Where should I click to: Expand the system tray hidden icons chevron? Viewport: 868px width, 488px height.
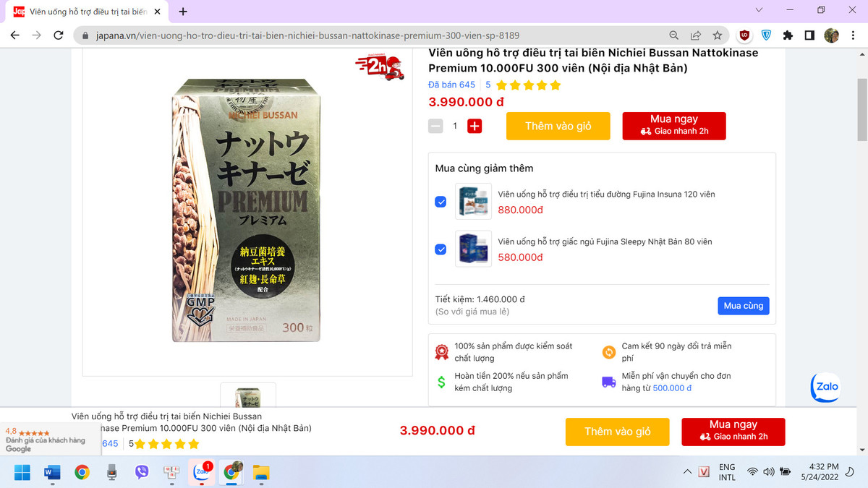(x=687, y=472)
